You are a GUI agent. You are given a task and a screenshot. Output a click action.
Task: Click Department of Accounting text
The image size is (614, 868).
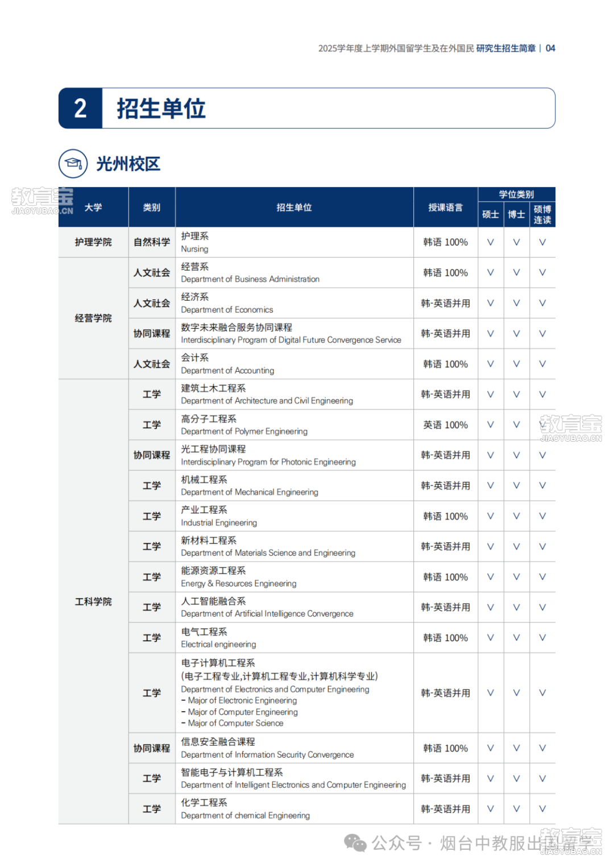[227, 371]
